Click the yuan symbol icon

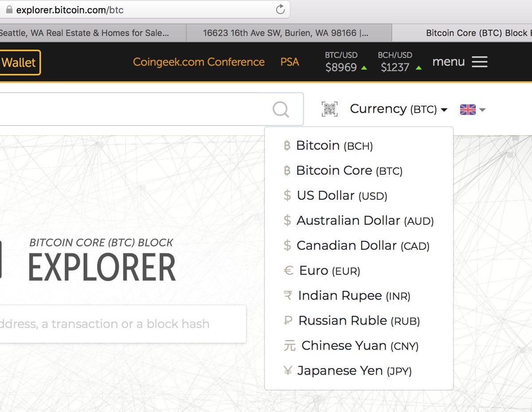[289, 345]
